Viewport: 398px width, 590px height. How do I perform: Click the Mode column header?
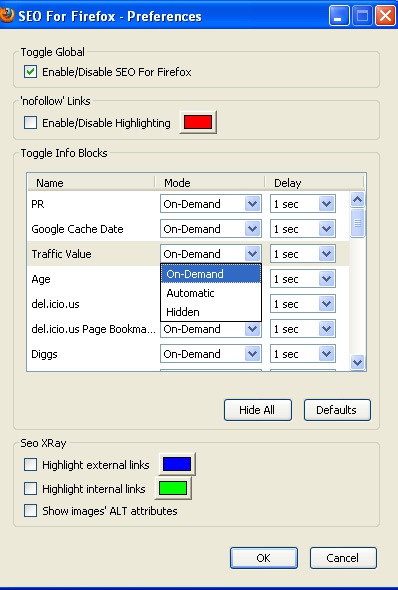pyautogui.click(x=210, y=183)
